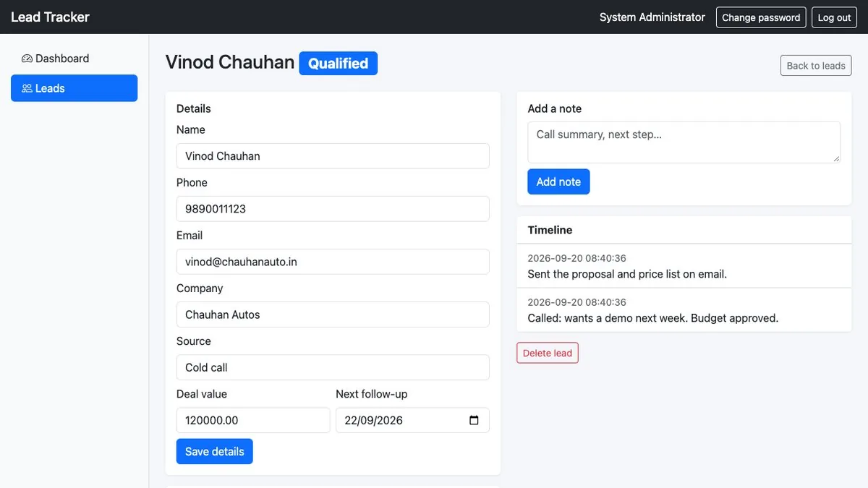Select timeline entry 'Sent the proposal and price list'

684,266
